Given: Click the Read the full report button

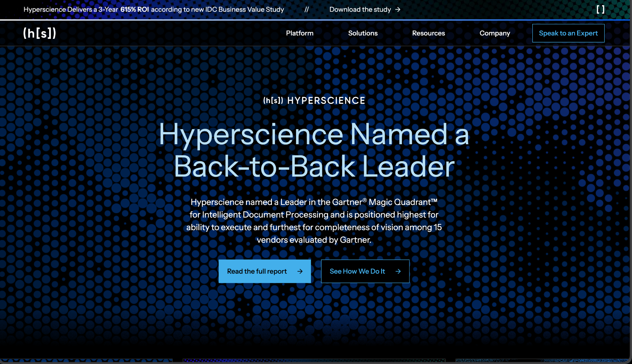Looking at the screenshot, I should [265, 271].
